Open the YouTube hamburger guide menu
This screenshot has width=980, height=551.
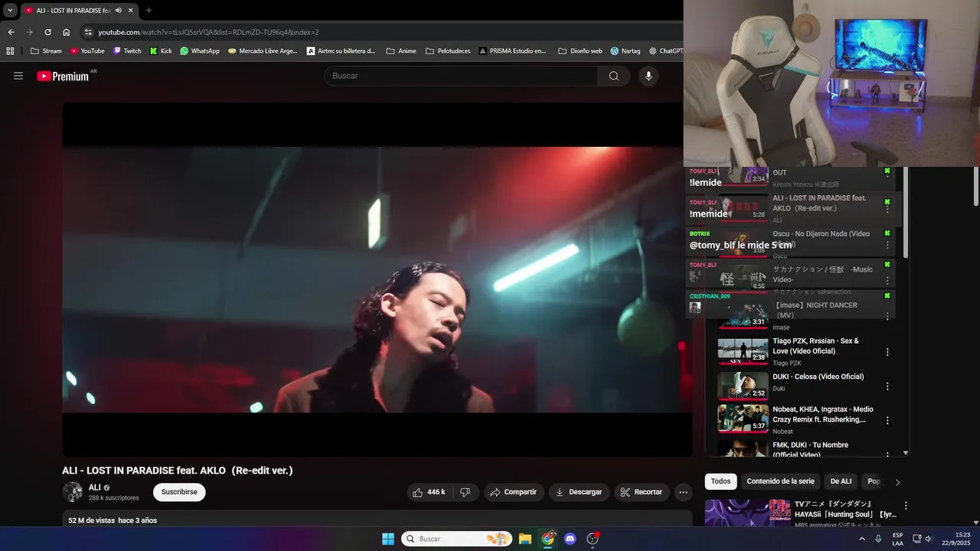[18, 76]
